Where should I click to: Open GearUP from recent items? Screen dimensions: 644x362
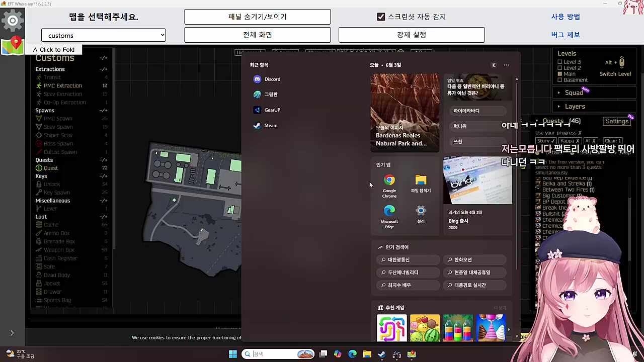(x=267, y=110)
